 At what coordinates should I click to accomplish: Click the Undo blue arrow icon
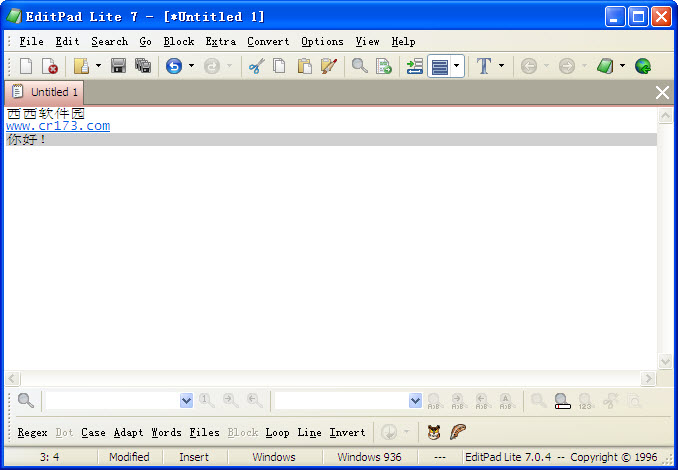pos(174,66)
